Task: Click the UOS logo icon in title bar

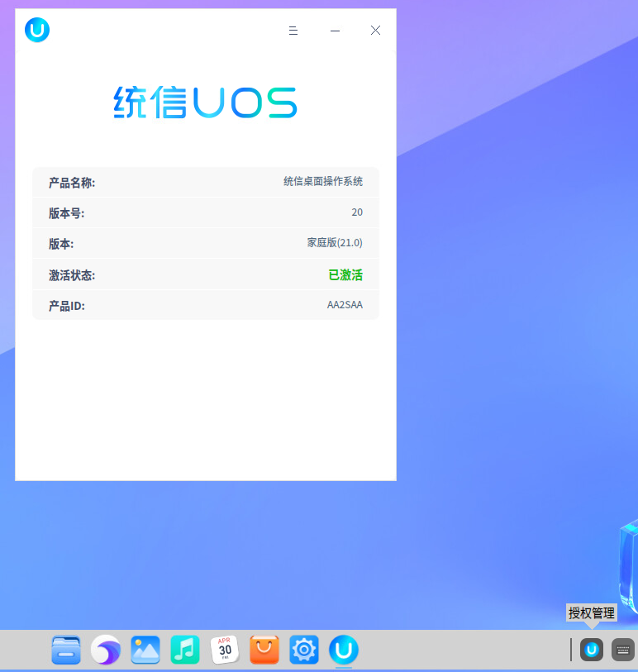Action: 37,30
